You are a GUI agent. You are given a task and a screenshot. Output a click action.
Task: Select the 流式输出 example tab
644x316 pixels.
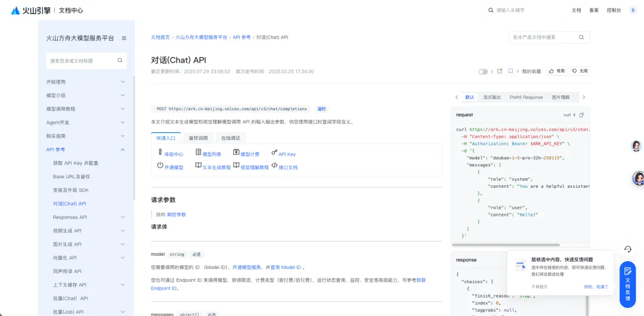pos(491,97)
